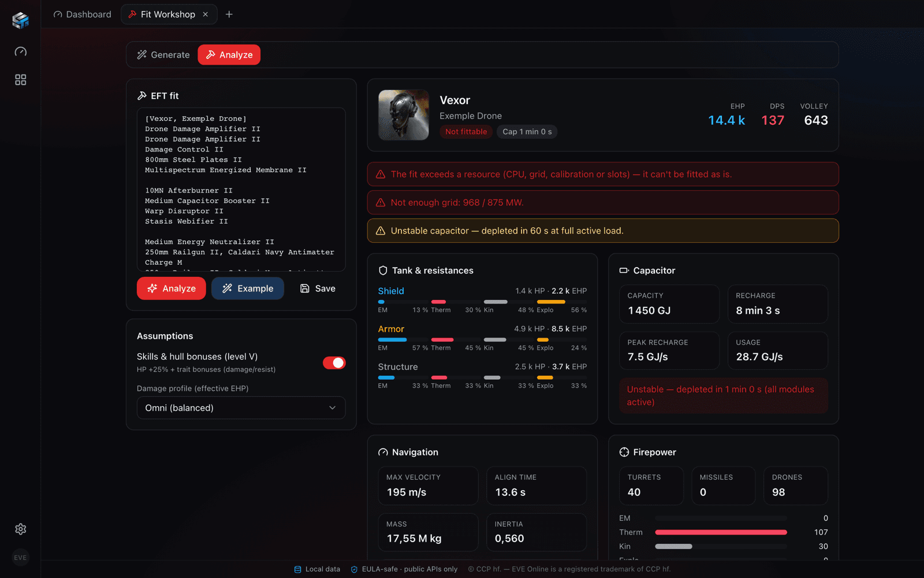Open the Omni (balanced) damage profile dropdown
The width and height of the screenshot is (924, 578).
(x=241, y=408)
